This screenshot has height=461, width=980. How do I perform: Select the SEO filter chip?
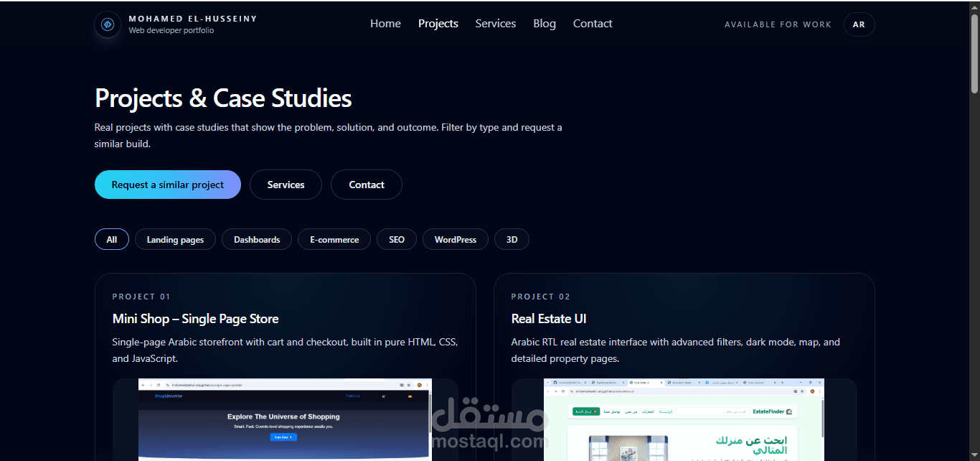pos(397,239)
